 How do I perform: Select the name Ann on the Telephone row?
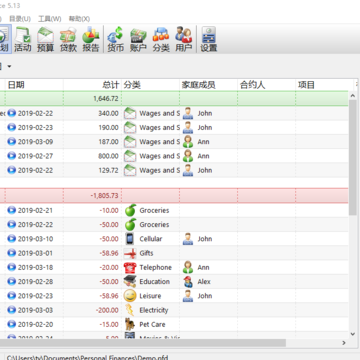tap(203, 267)
